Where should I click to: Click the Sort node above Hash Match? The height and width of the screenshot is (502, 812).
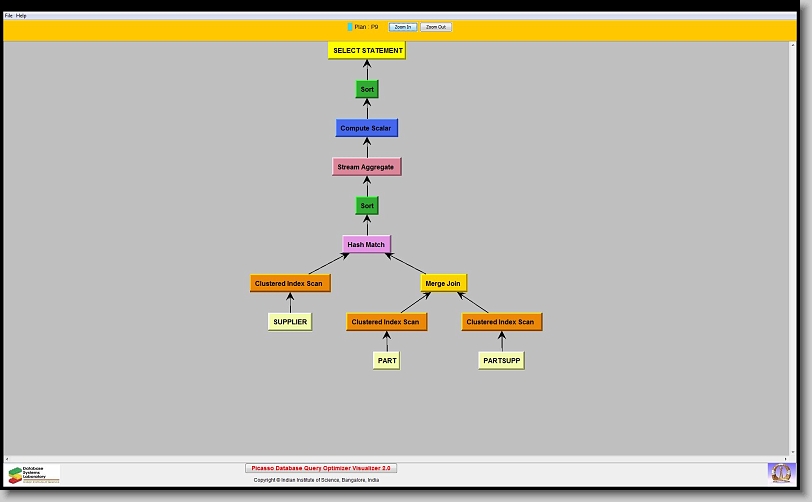coord(367,205)
